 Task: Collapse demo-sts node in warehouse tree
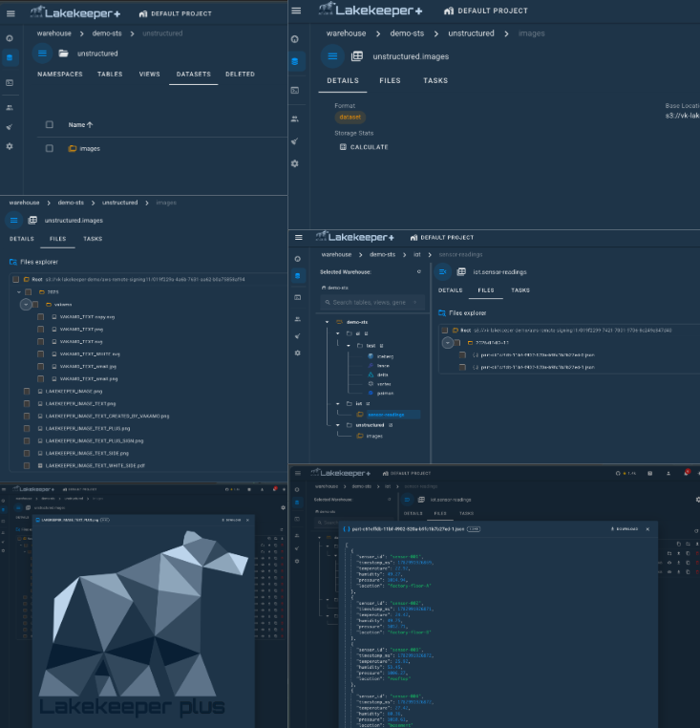(x=328, y=322)
